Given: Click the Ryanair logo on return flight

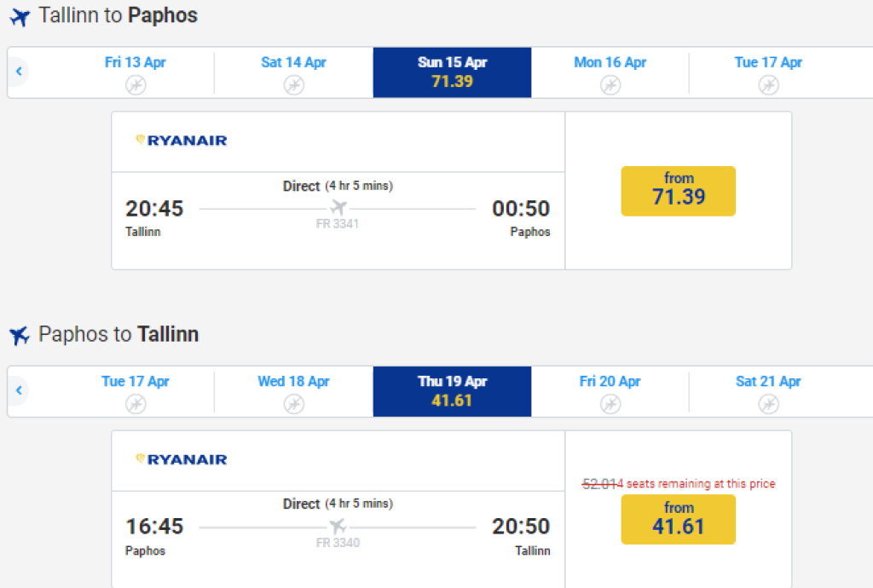Looking at the screenshot, I should [182, 459].
